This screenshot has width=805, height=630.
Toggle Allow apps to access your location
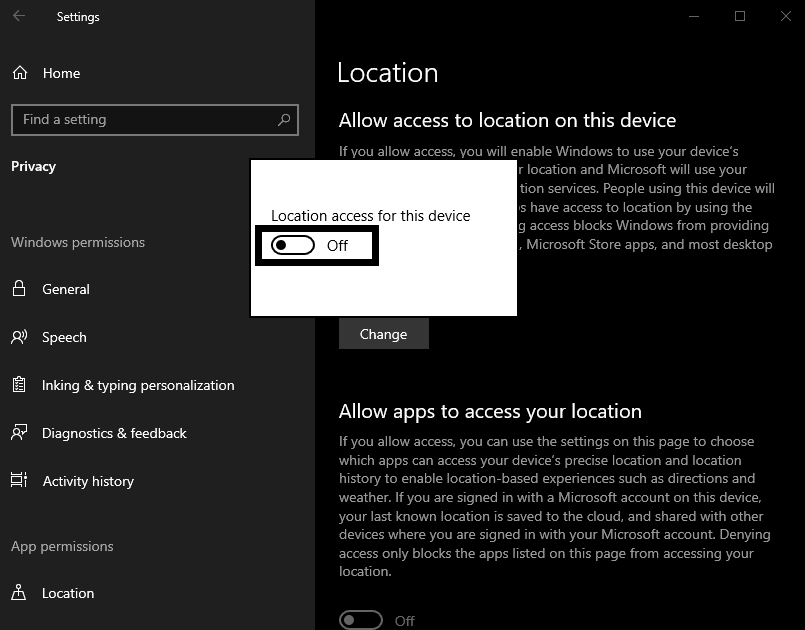[361, 620]
